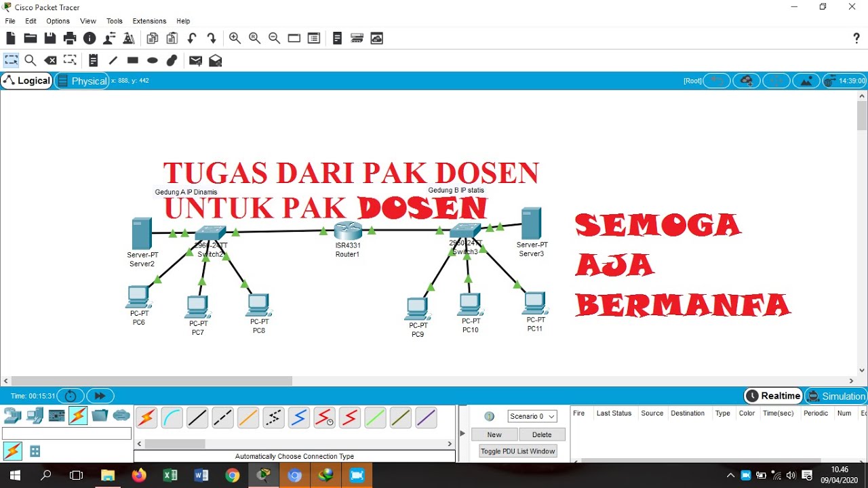Open Word from the taskbar

tap(201, 475)
